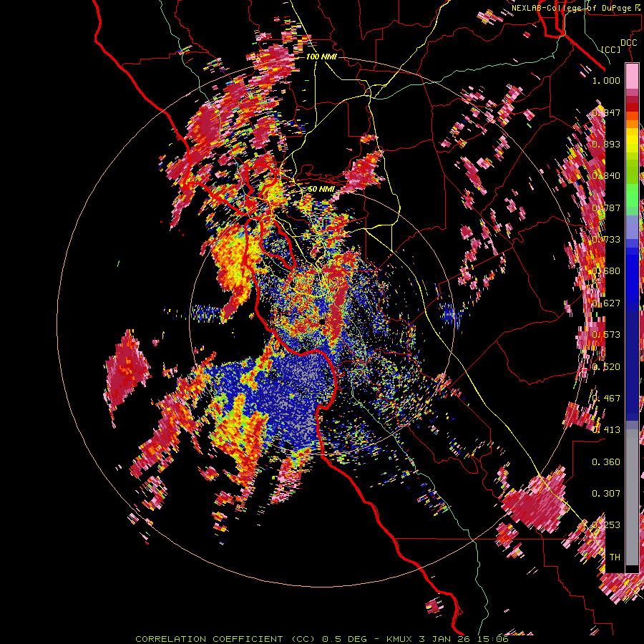This screenshot has width=644, height=644.
Task: Click the 0.253 legend value
Action: [x=606, y=525]
